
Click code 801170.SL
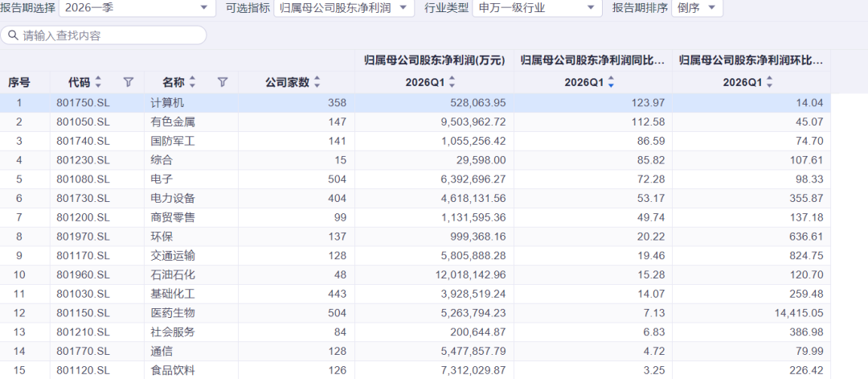click(x=83, y=256)
